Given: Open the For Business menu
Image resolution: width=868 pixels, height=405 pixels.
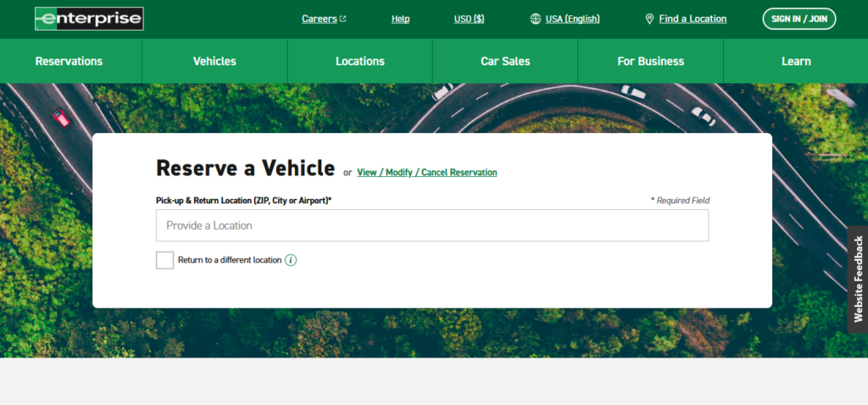Looking at the screenshot, I should [651, 61].
